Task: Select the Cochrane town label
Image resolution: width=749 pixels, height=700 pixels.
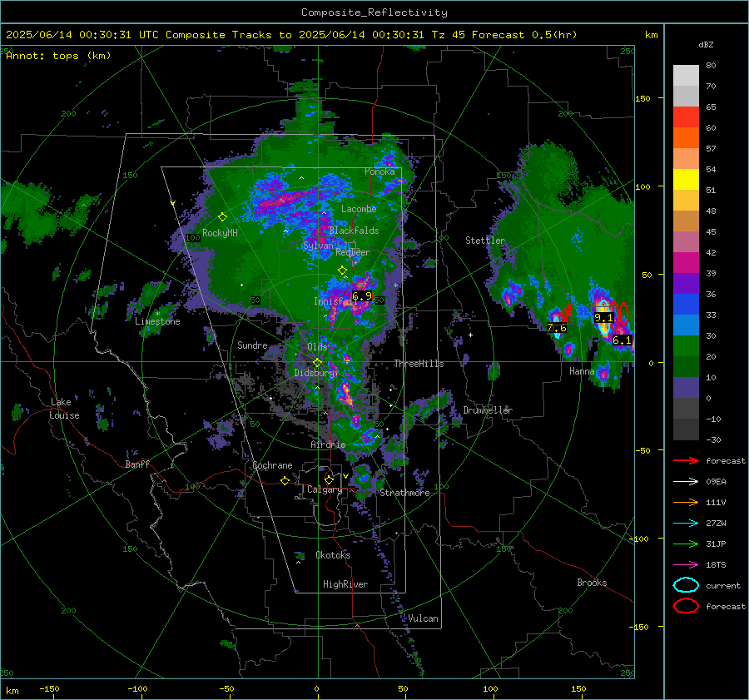Action: coord(272,465)
